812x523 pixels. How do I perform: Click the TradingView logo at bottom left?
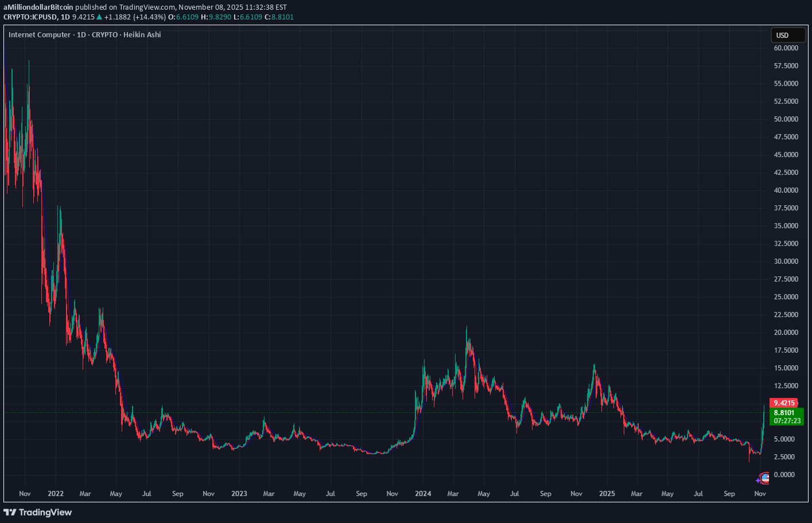tap(38, 512)
